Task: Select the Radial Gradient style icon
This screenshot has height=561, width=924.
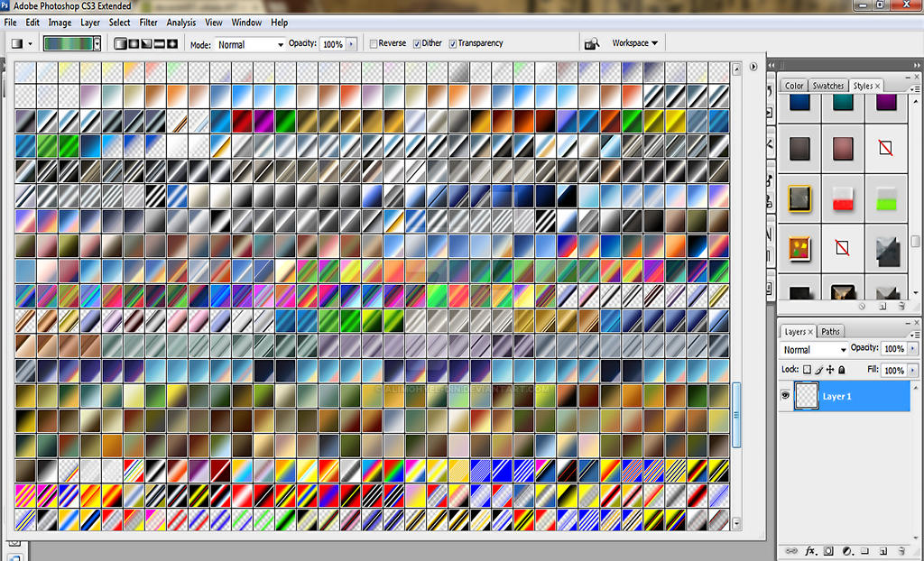Action: (x=134, y=44)
